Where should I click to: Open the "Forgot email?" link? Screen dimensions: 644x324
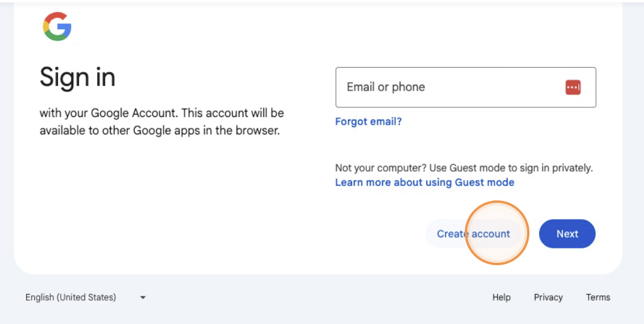[368, 121]
